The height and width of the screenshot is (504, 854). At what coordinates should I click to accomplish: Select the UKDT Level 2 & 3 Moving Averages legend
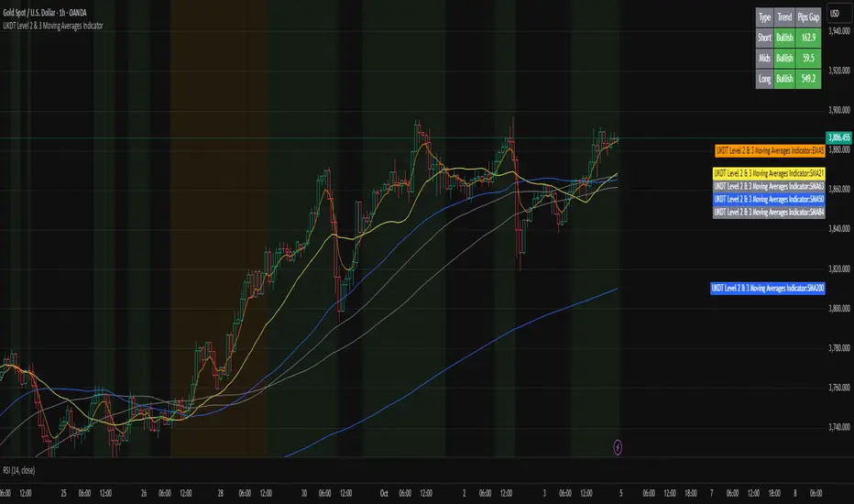pyautogui.click(x=53, y=26)
